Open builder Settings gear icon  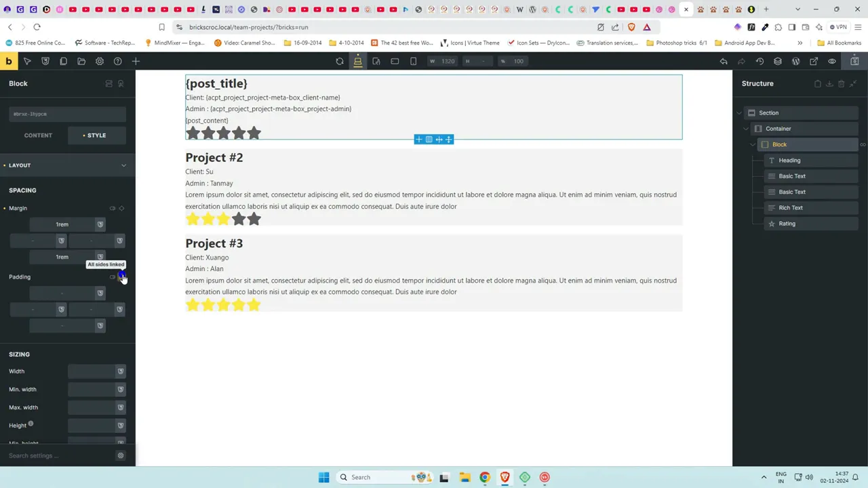pyautogui.click(x=100, y=61)
